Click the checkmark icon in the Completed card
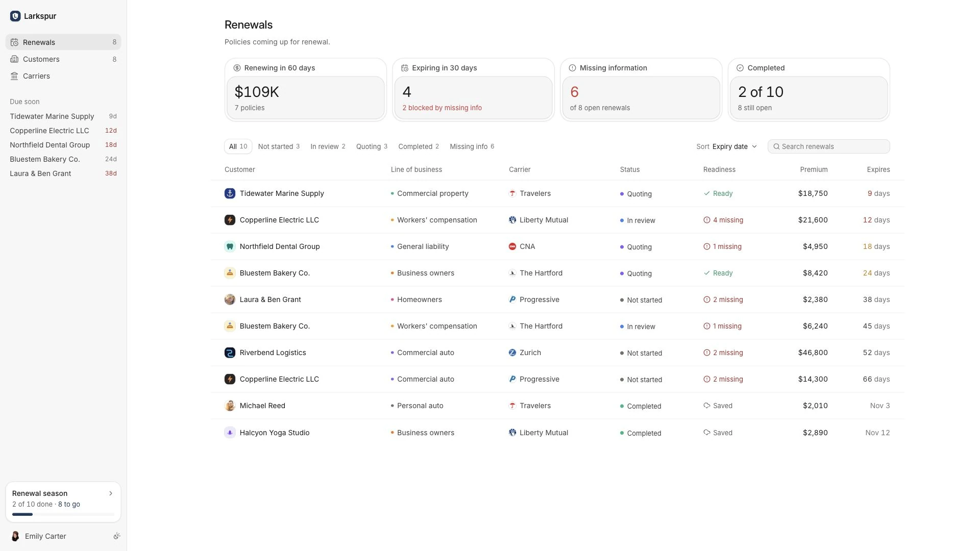Screen dimensions: 980x551 coord(740,68)
